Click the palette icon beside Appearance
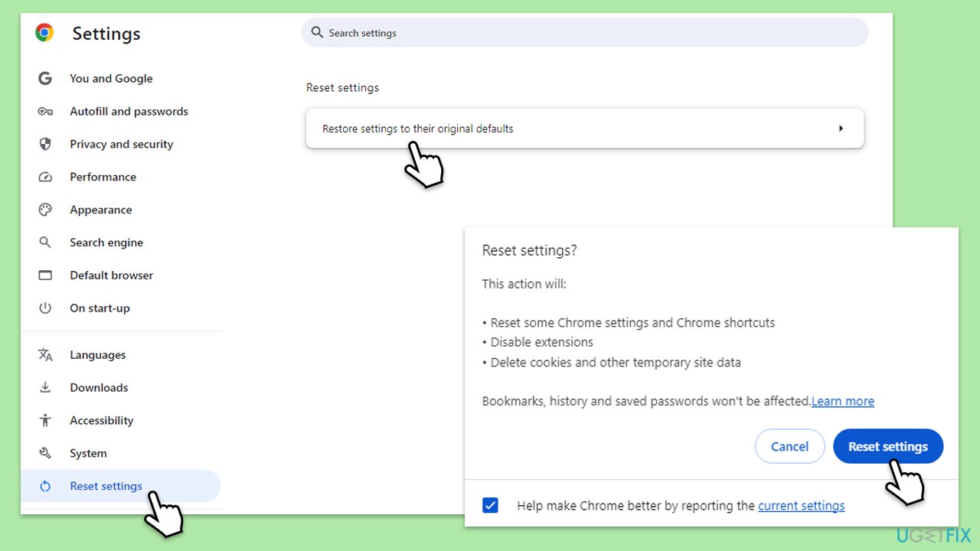This screenshot has height=551, width=980. click(45, 209)
